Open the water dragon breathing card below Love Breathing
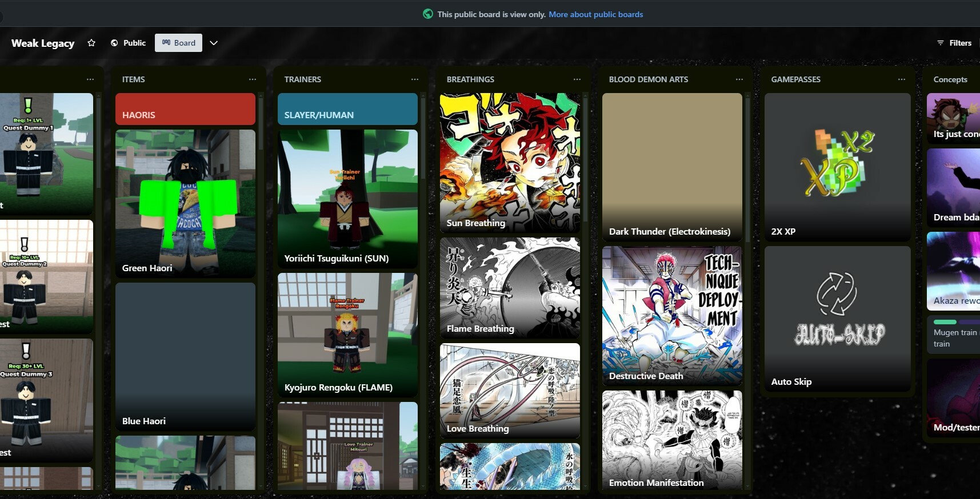The image size is (980, 499). [510, 466]
